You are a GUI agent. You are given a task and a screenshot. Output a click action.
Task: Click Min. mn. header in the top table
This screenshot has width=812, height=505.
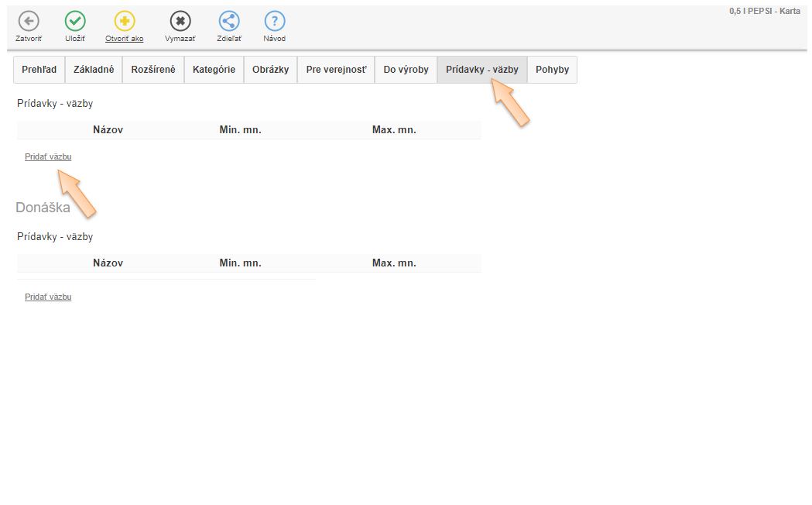click(x=240, y=130)
